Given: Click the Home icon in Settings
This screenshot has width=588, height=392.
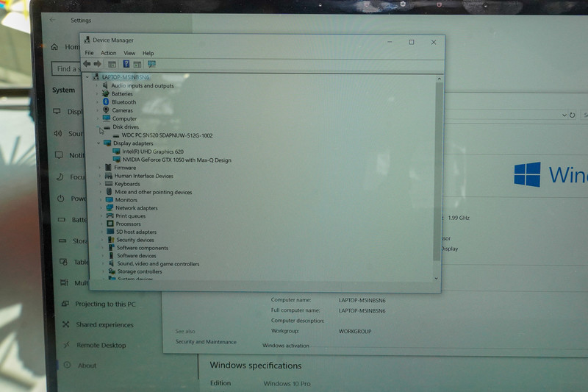Looking at the screenshot, I should tap(54, 47).
